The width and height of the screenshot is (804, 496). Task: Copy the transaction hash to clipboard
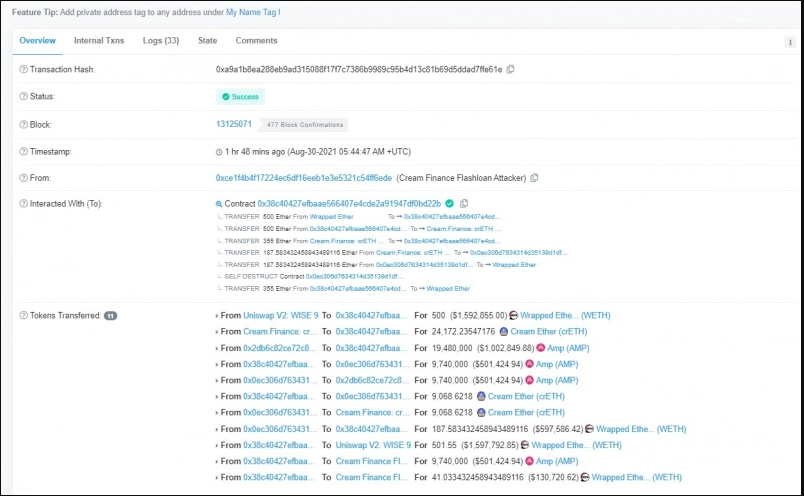coord(510,69)
